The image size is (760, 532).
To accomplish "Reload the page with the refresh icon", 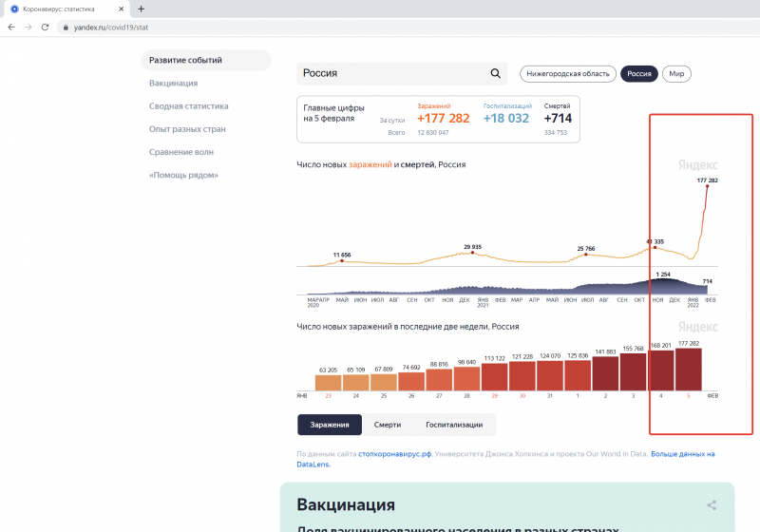I will 45,28.
